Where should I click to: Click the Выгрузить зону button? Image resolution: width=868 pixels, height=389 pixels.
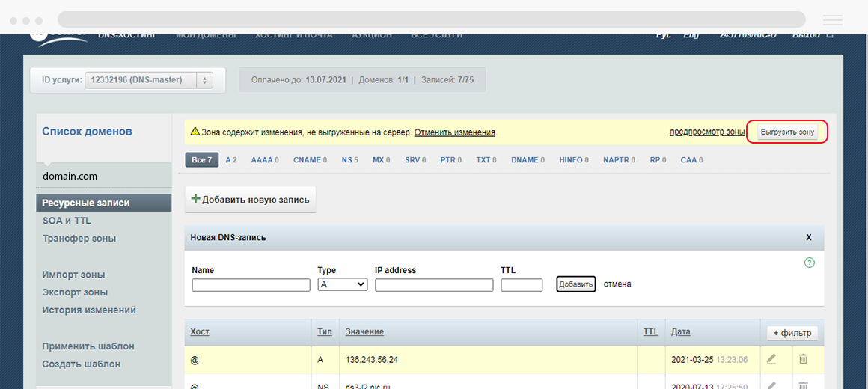[x=788, y=133]
